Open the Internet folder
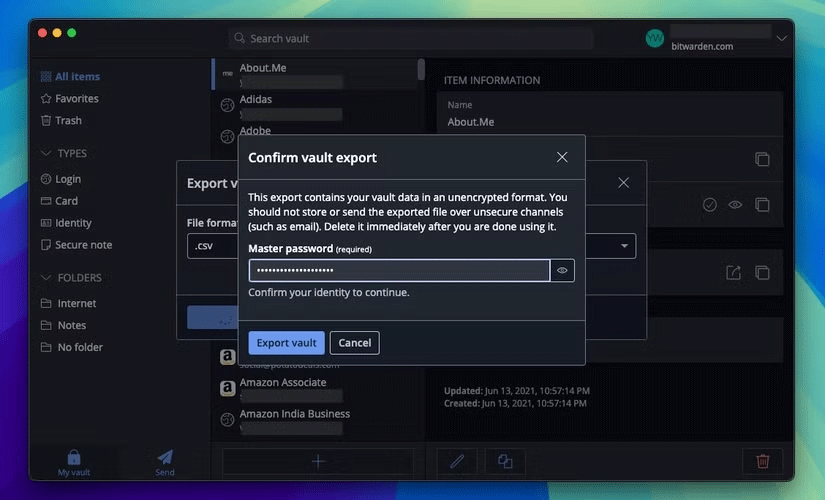 68,303
